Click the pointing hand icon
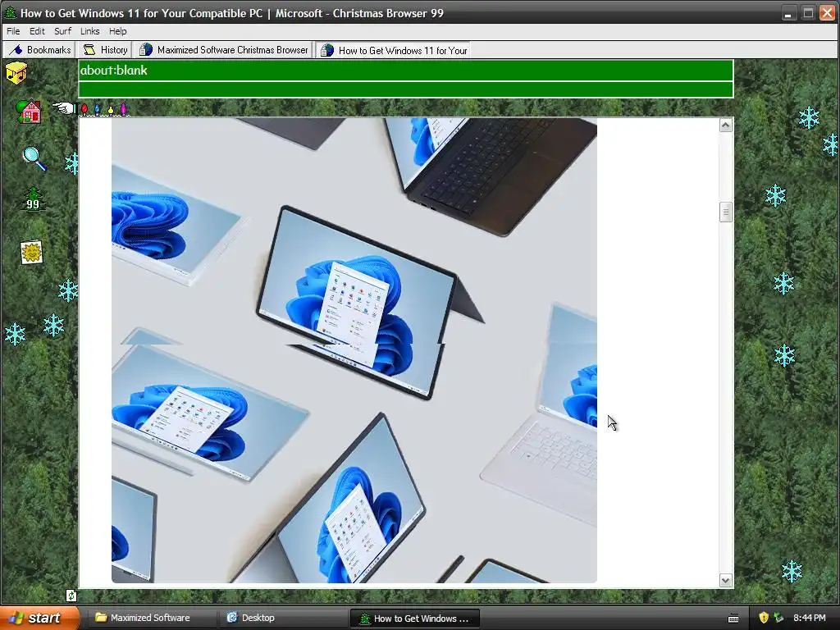 pos(64,109)
